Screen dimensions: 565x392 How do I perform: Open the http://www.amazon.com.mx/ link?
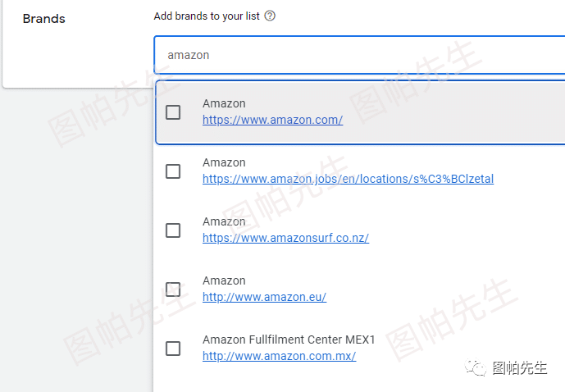[280, 356]
